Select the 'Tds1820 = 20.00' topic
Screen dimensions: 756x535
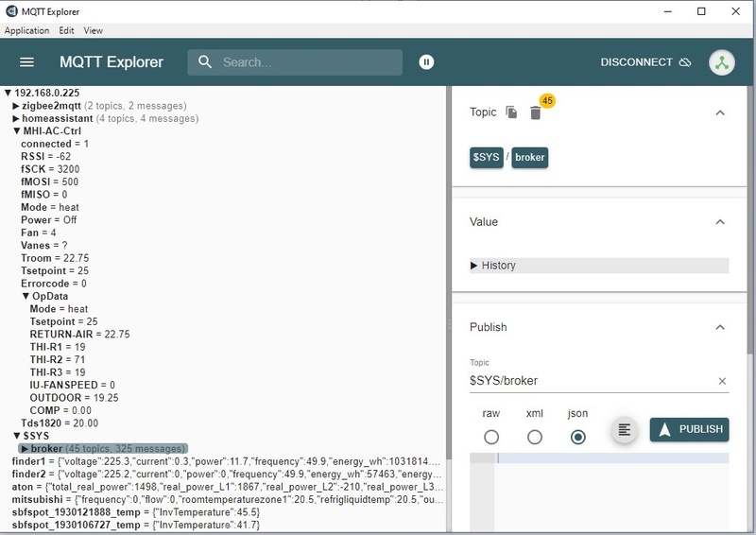pos(60,423)
